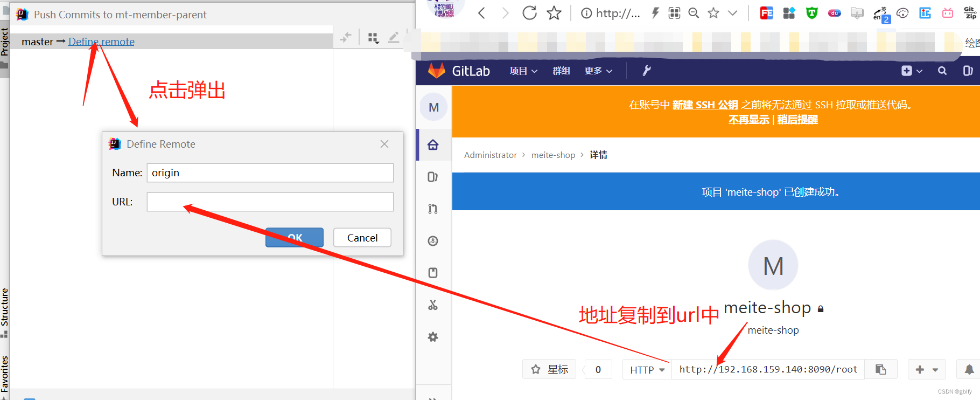Open the Project side tab
Viewport: 980px width, 400px height.
click(x=4, y=42)
